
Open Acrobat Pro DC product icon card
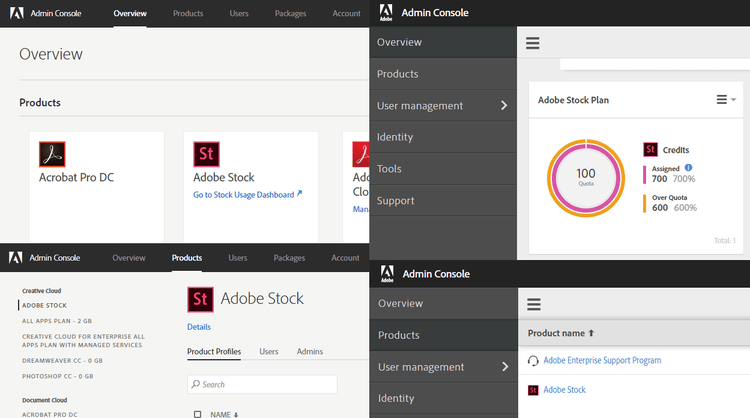click(x=52, y=154)
